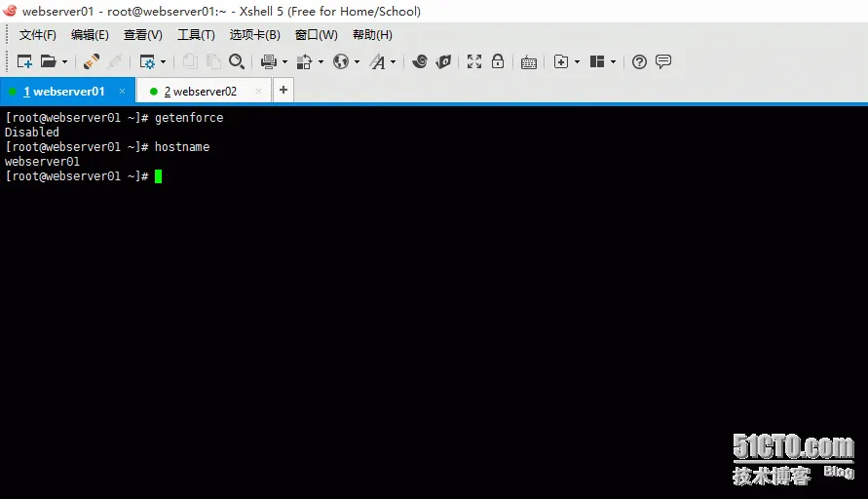Open the 选项卡(B) menu
Screen dimensions: 868x499
254,35
